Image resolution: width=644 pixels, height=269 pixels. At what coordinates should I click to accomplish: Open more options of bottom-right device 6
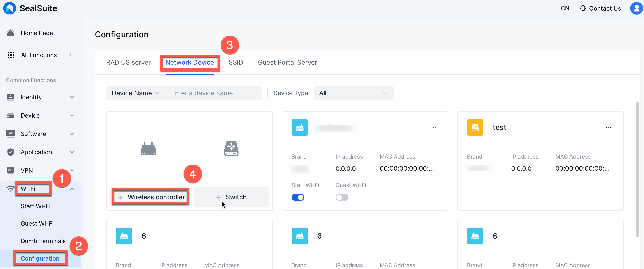pyautogui.click(x=609, y=236)
